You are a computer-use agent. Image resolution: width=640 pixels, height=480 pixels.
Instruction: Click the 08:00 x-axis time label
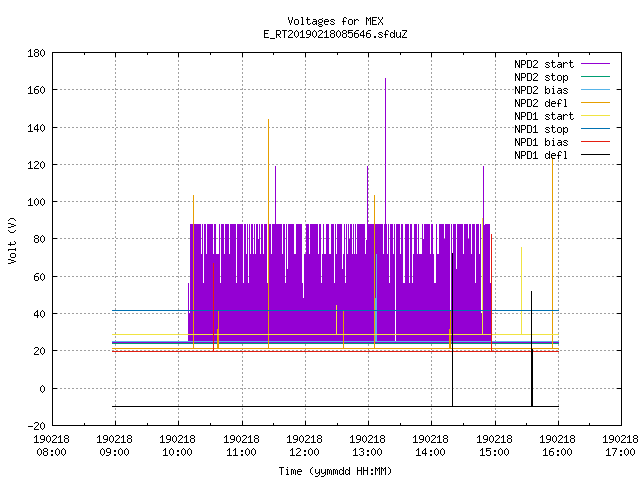(51, 452)
